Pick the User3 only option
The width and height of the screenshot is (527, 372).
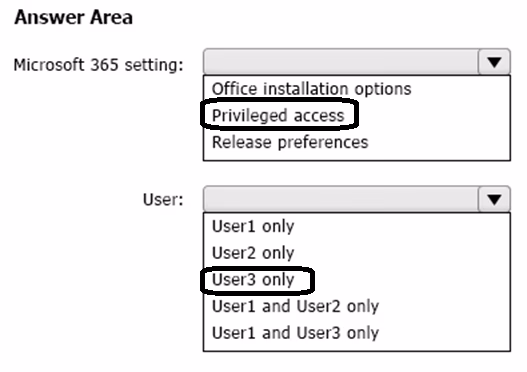pyautogui.click(x=253, y=280)
